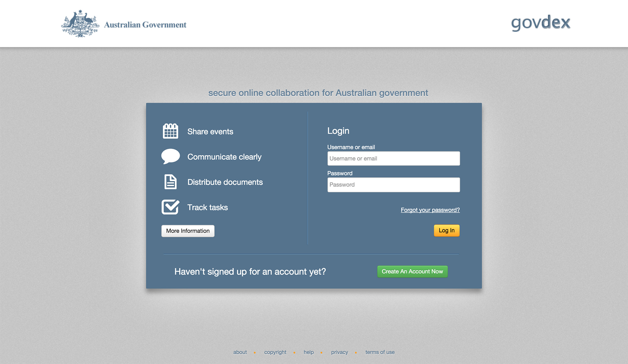Viewport: 628px width, 364px height.
Task: Click the Forgot your password link
Action: click(430, 210)
